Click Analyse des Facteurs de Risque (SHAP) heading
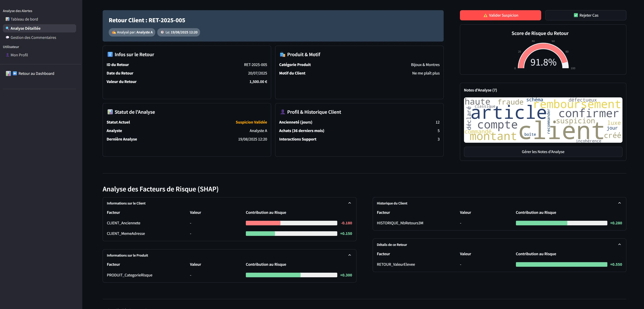The height and width of the screenshot is (309, 644). click(160, 189)
